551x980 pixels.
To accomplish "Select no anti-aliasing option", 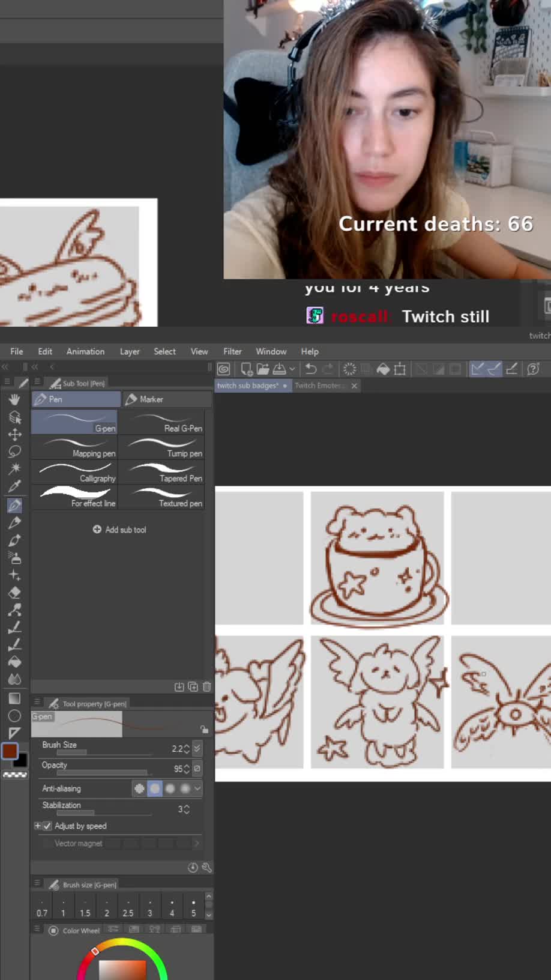I will pyautogui.click(x=139, y=788).
